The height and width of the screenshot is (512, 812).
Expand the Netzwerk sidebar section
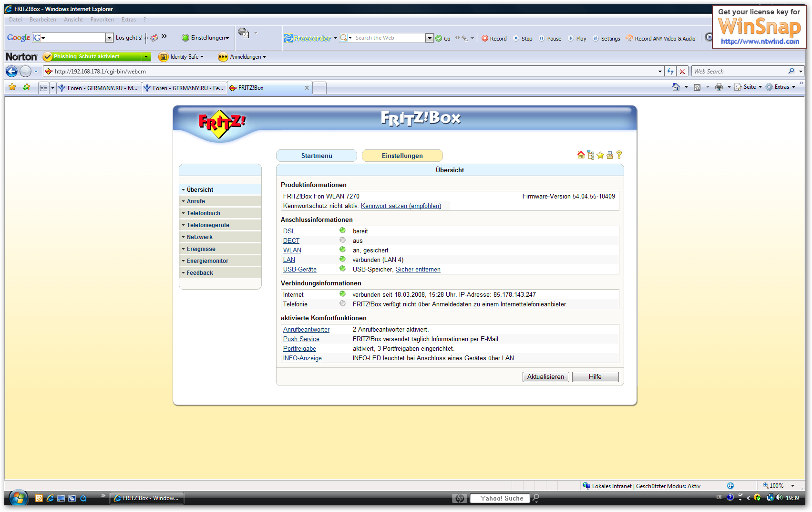click(x=200, y=237)
